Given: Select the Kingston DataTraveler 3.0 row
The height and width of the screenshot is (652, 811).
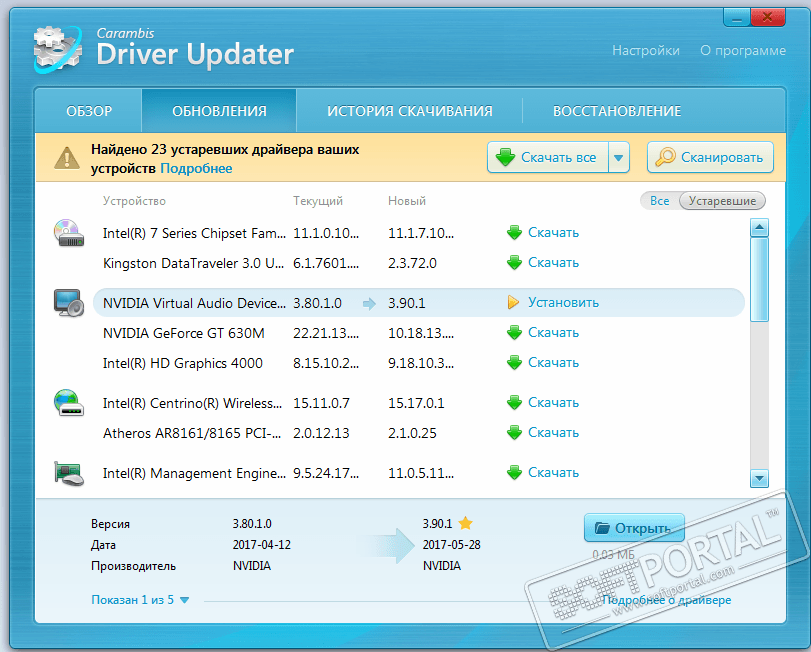Looking at the screenshot, I should pos(418,263).
